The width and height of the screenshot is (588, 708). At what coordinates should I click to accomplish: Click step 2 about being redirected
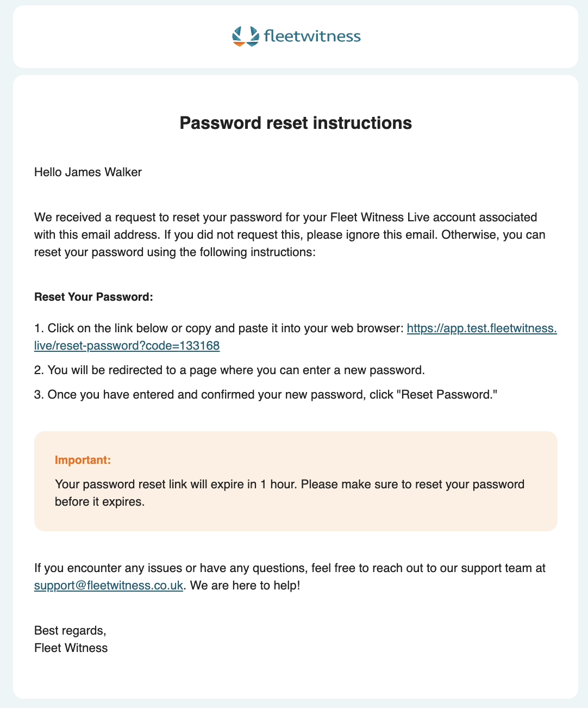pyautogui.click(x=229, y=370)
